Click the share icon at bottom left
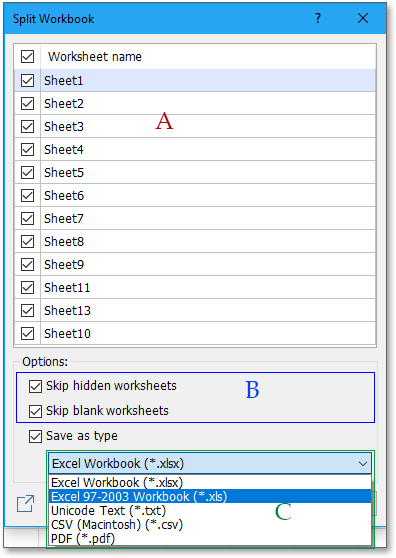The width and height of the screenshot is (396, 558). [26, 504]
